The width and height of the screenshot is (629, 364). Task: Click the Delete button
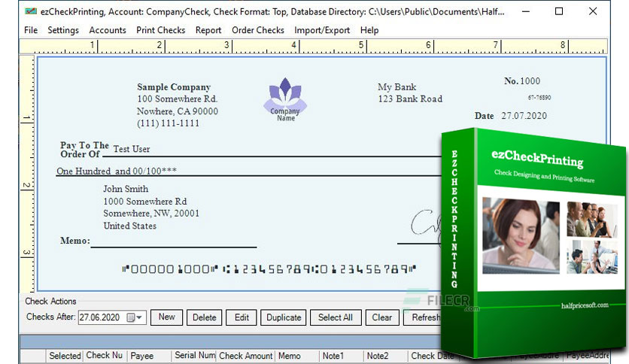pos(204,317)
